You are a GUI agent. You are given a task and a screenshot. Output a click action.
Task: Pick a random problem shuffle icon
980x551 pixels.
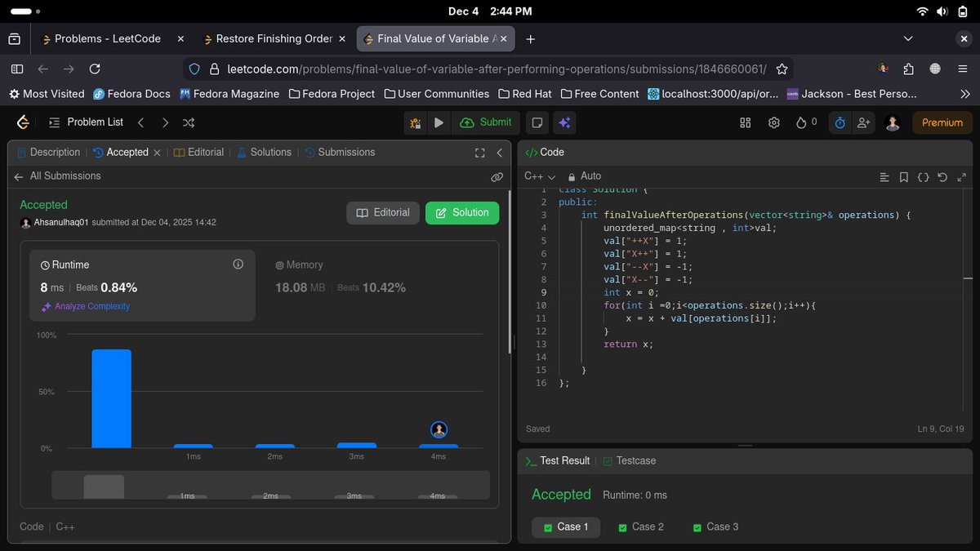tap(189, 122)
